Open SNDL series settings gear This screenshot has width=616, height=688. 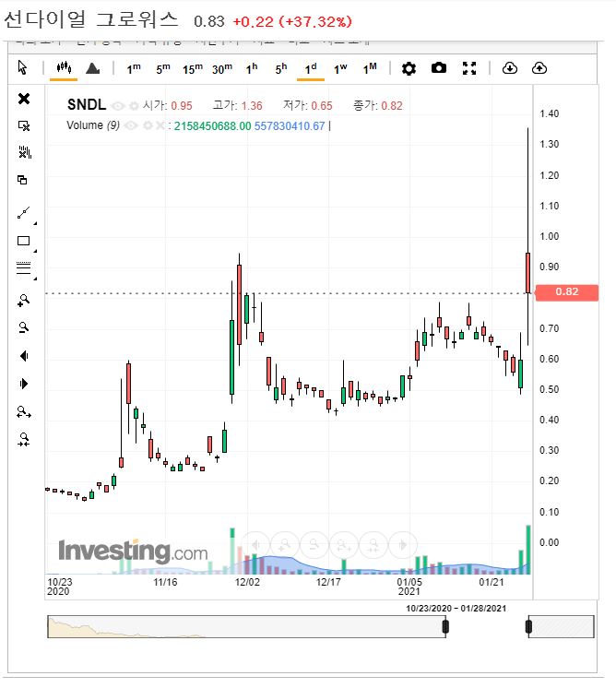[134, 106]
